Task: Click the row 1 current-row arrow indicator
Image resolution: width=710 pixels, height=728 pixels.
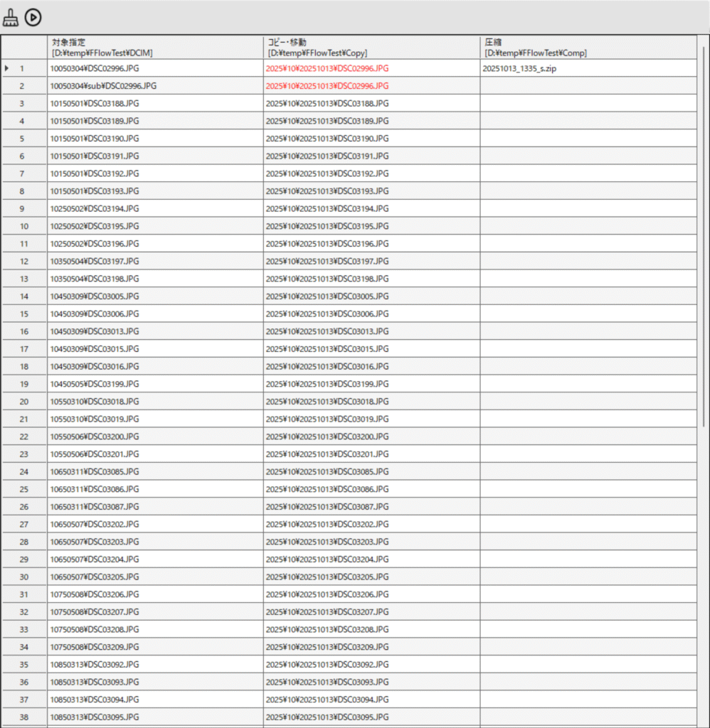Action: click(7, 68)
